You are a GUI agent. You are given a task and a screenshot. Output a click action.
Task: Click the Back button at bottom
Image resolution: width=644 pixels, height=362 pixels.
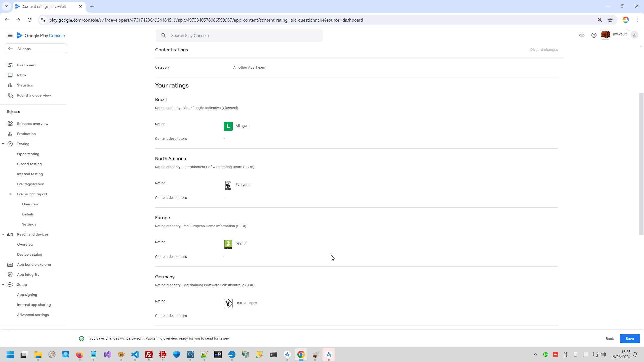[x=610, y=339]
